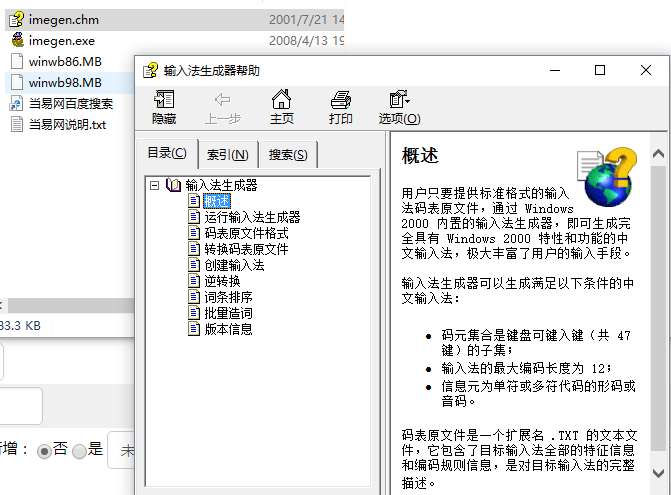Open the 码表原文件格式 help topic
This screenshot has width=671, height=495.
click(x=246, y=233)
